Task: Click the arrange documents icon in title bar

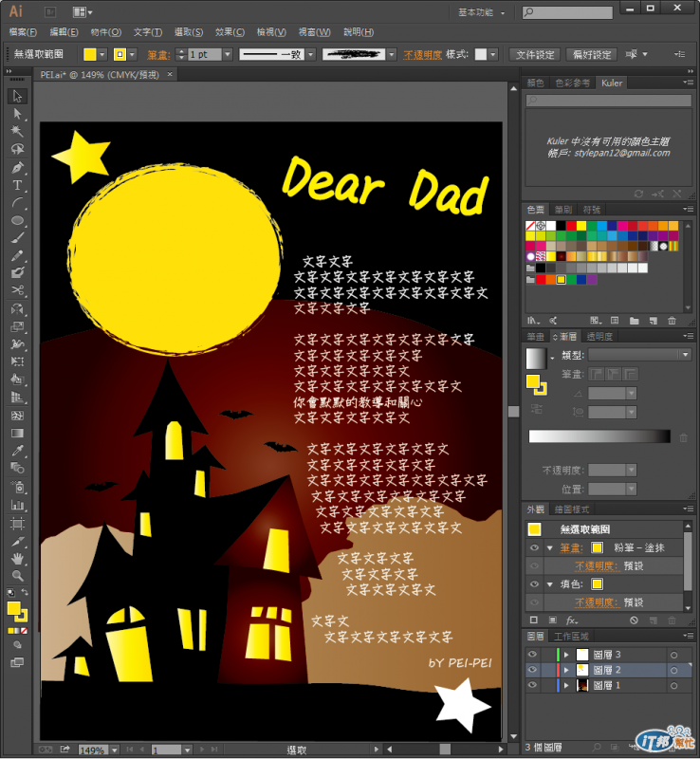Action: click(82, 12)
